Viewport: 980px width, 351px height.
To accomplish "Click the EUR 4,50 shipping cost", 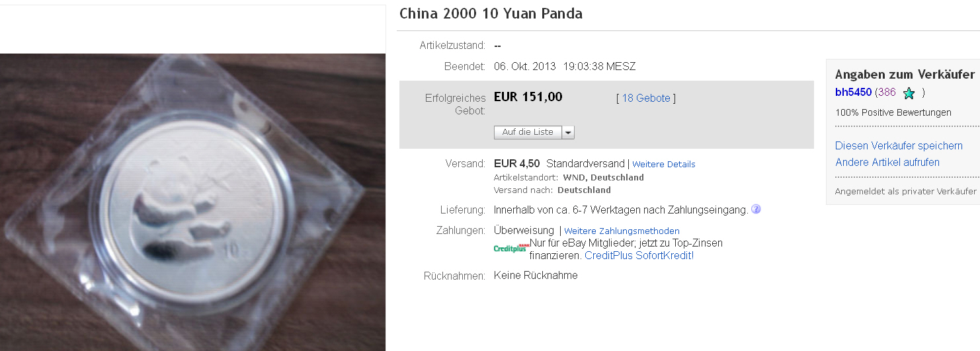I will pyautogui.click(x=516, y=163).
